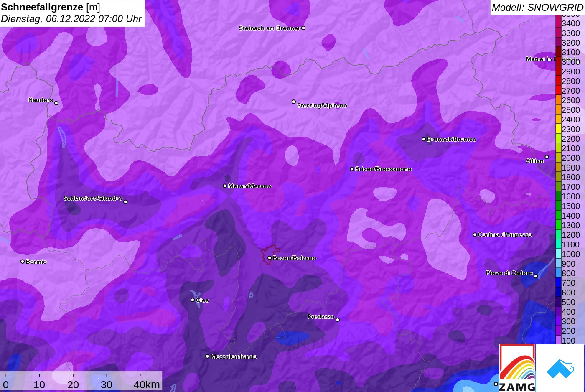Select the Steinach am Brenner marker dot
Screen dimensions: 585x392
(x=303, y=28)
